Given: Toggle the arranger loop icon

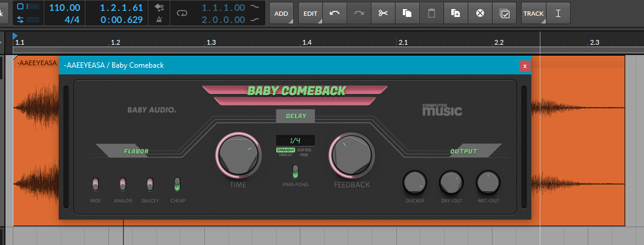Looking at the screenshot, I should pyautogui.click(x=182, y=13).
